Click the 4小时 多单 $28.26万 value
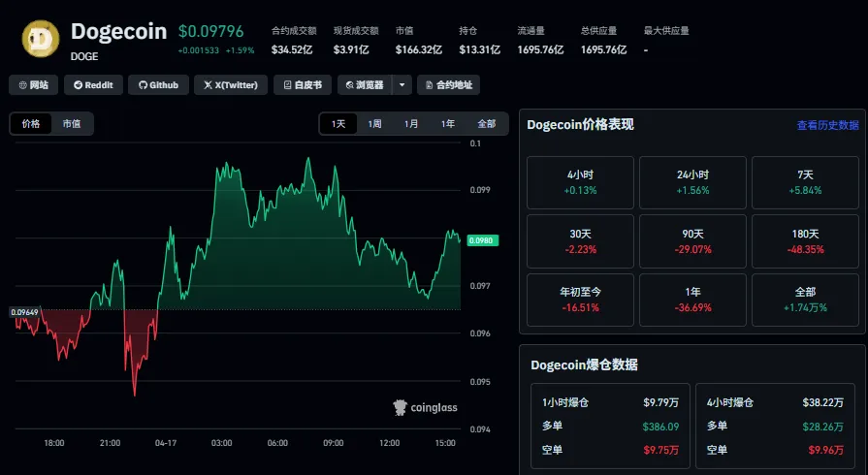 click(x=823, y=427)
